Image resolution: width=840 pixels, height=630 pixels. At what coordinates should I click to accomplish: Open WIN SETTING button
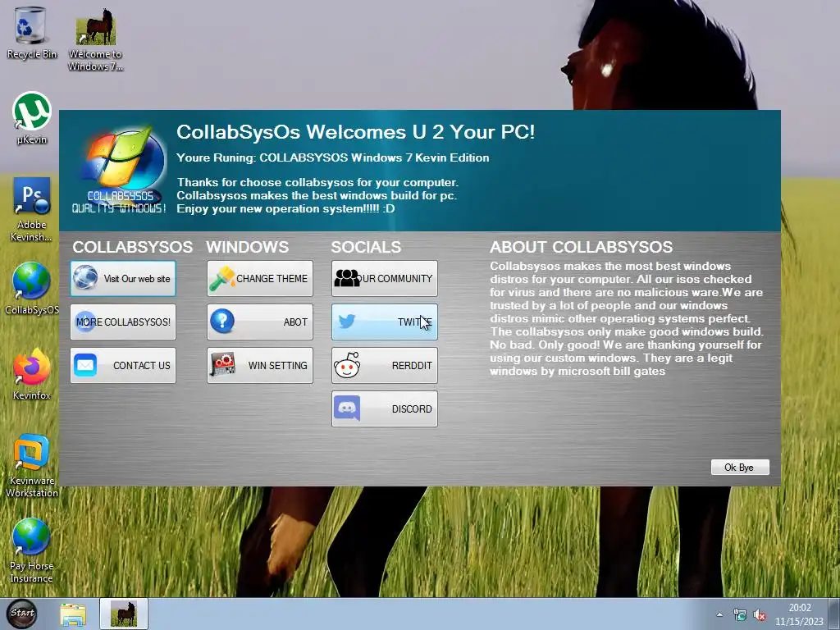point(260,365)
